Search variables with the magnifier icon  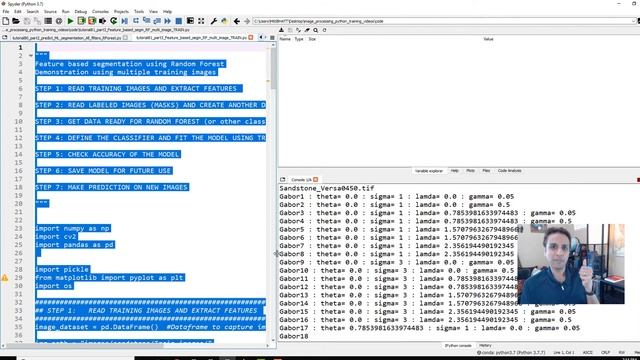pyautogui.click(x=316, y=30)
